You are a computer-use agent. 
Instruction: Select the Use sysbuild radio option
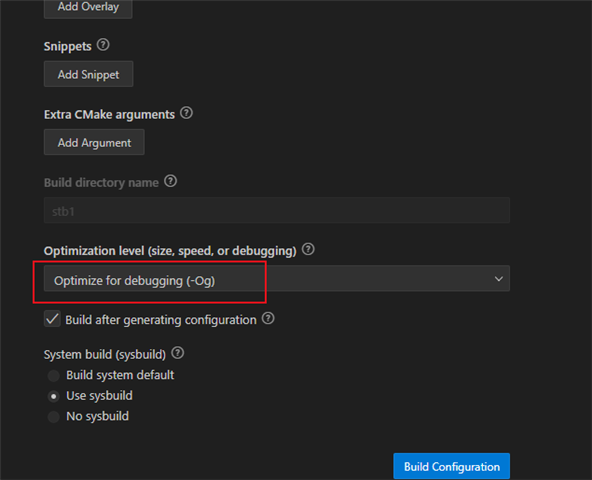(x=54, y=396)
